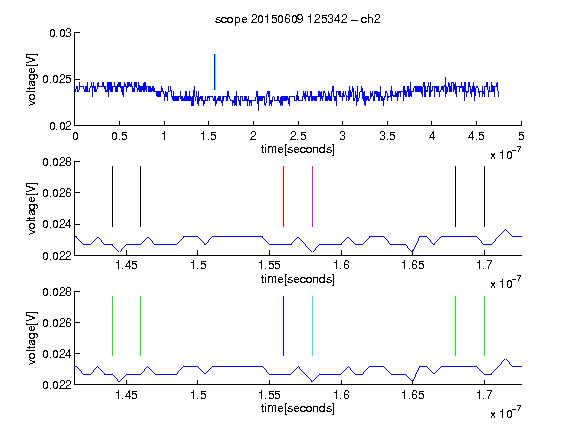Click the 2.5 tick label on top x-axis
The height and width of the screenshot is (432, 576).
coord(298,136)
